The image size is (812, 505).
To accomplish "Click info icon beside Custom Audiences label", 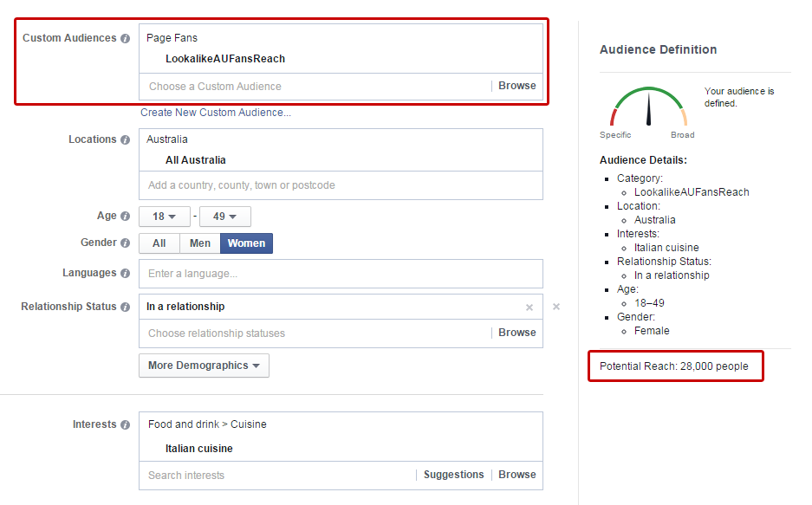I will [126, 39].
